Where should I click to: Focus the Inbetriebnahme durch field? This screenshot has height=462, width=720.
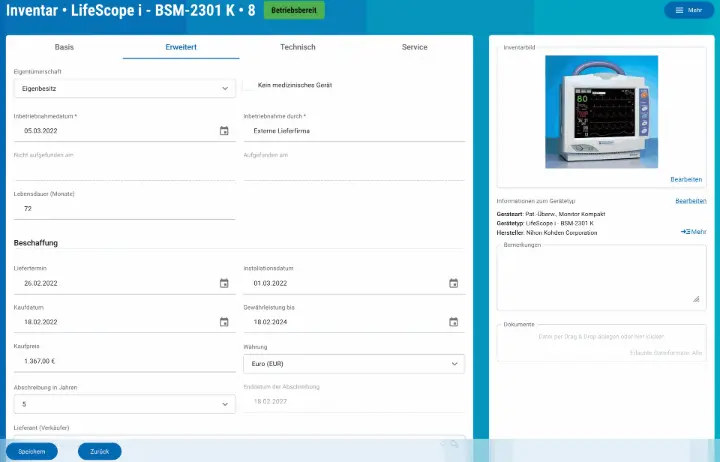click(x=354, y=131)
